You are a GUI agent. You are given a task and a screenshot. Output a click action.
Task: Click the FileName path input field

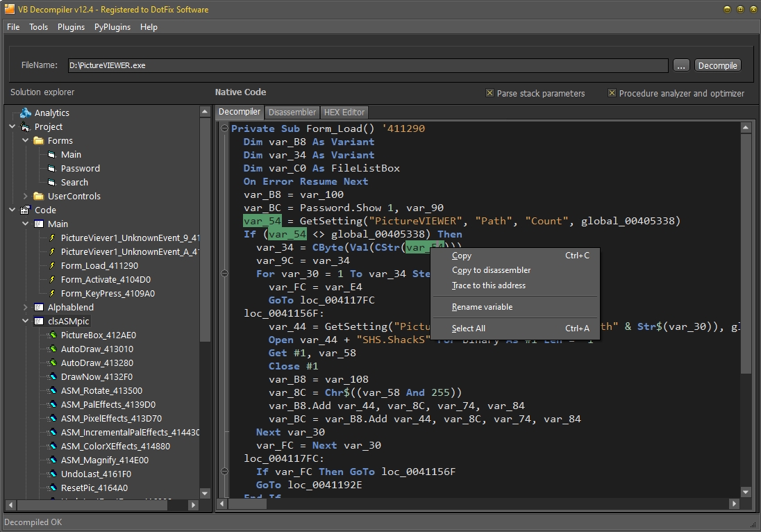368,65
